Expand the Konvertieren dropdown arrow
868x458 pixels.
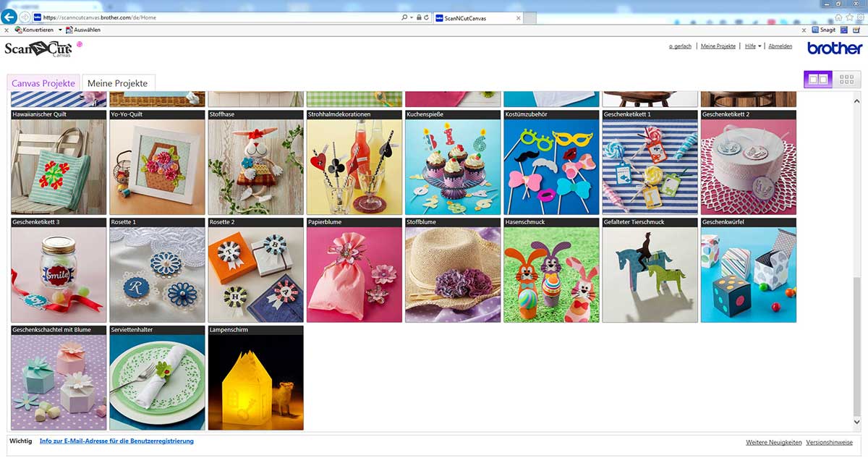[60, 30]
